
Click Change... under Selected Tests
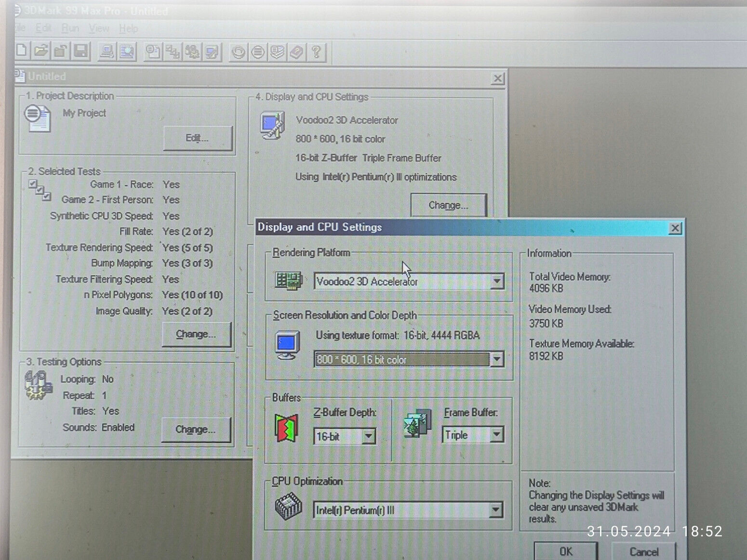tap(196, 334)
